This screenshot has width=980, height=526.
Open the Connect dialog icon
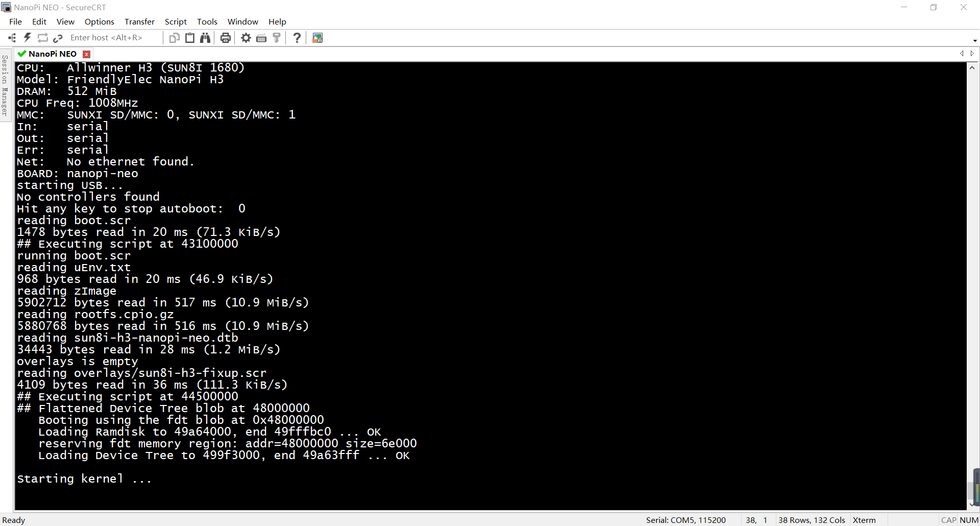pos(11,38)
